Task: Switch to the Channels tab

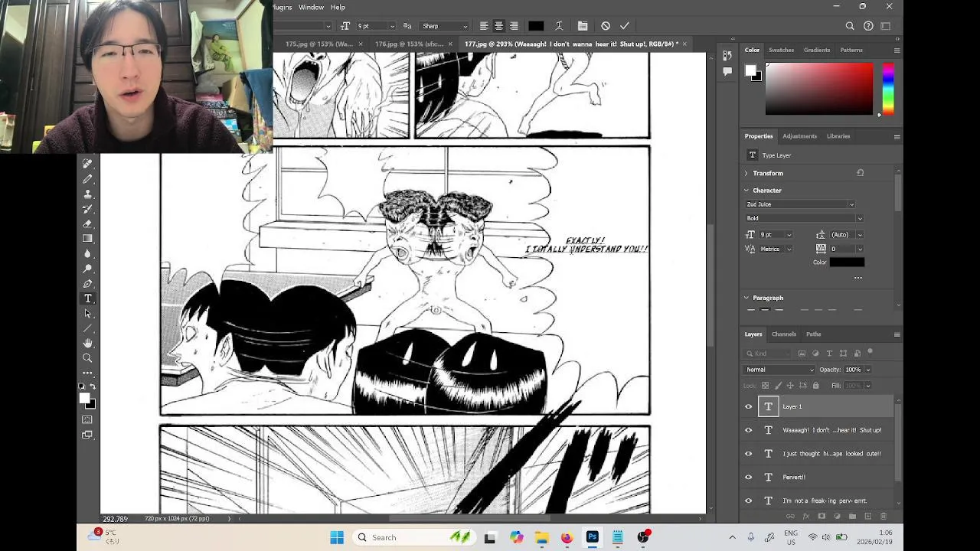Action: (784, 334)
